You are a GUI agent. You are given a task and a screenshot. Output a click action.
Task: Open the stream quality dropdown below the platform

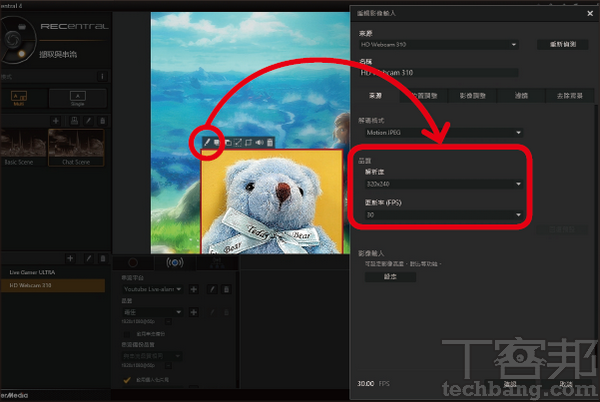pyautogui.click(x=152, y=312)
